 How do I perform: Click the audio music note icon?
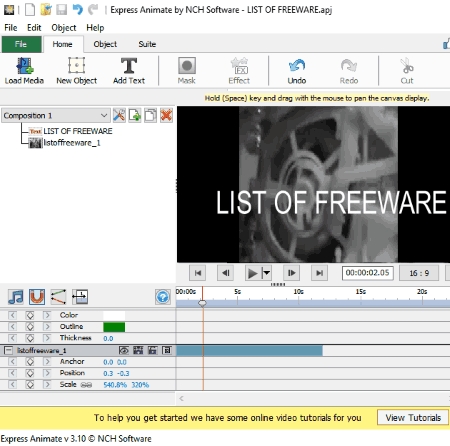point(16,297)
